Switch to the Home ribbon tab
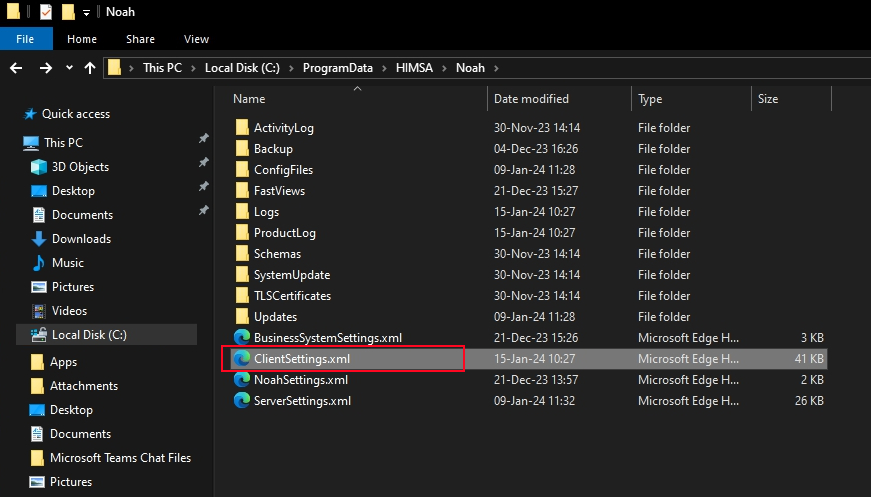The width and height of the screenshot is (871, 497). pyautogui.click(x=82, y=39)
